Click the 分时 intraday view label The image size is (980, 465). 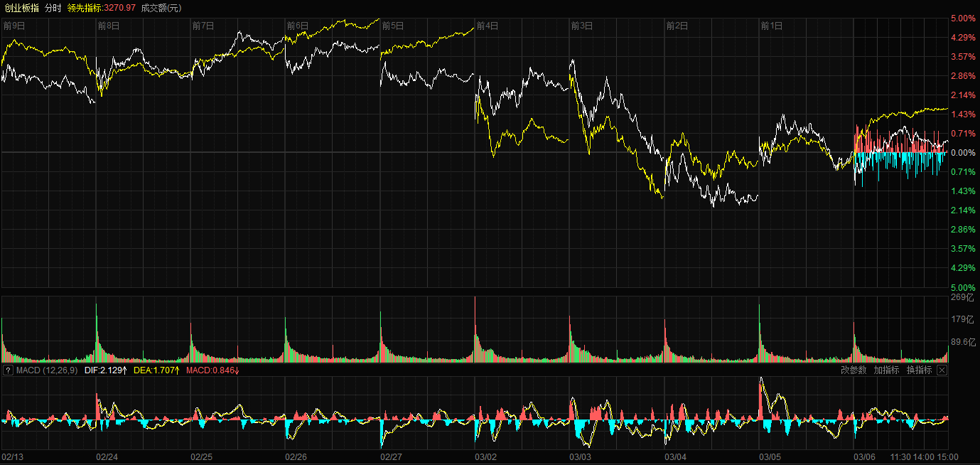tap(53, 8)
